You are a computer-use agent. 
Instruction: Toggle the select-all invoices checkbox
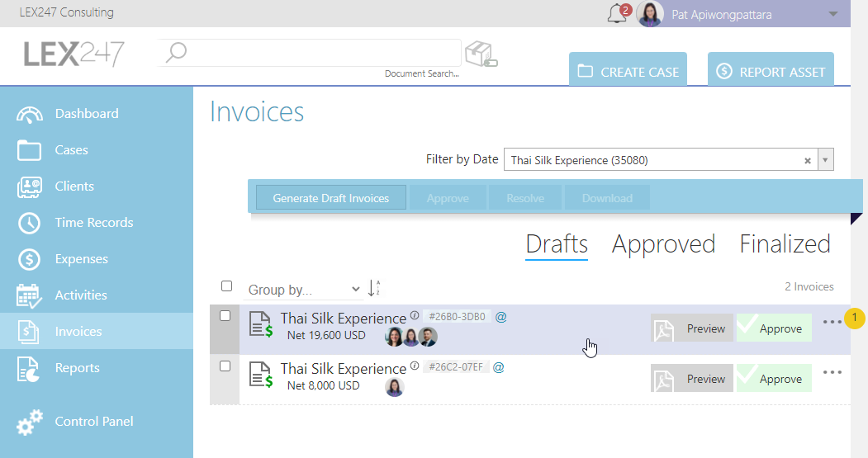[x=226, y=286]
